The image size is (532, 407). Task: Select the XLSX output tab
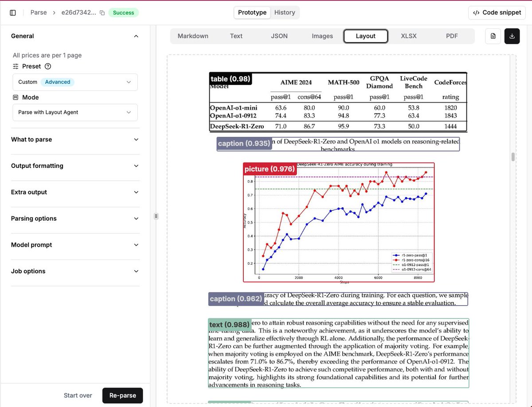tap(409, 36)
